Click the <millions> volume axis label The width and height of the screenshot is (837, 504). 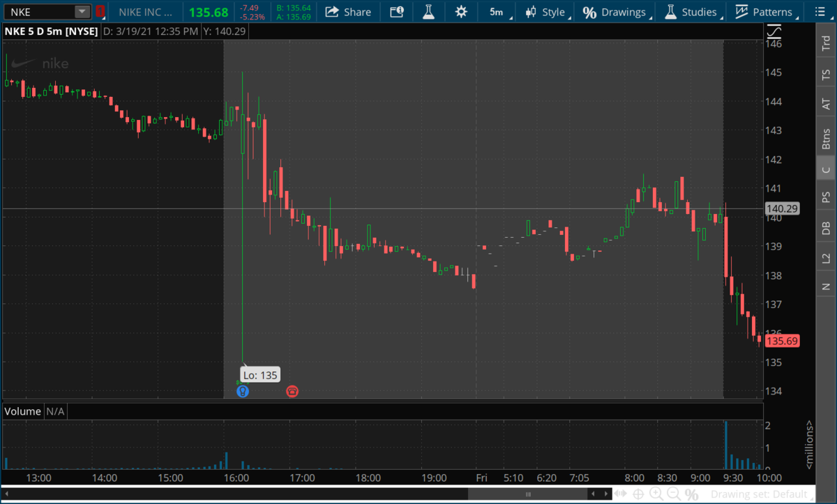point(810,443)
